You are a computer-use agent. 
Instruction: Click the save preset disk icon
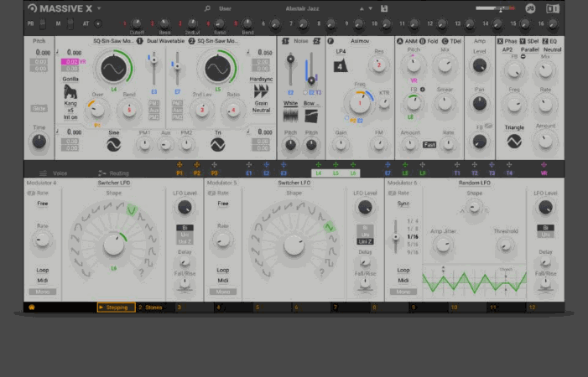click(x=384, y=8)
